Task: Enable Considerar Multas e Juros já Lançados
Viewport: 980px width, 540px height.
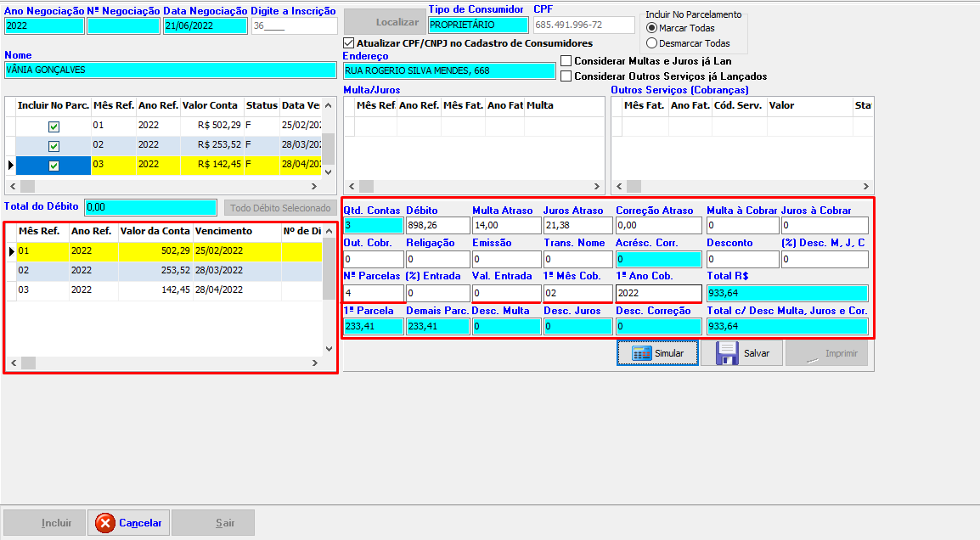Action: (x=566, y=61)
